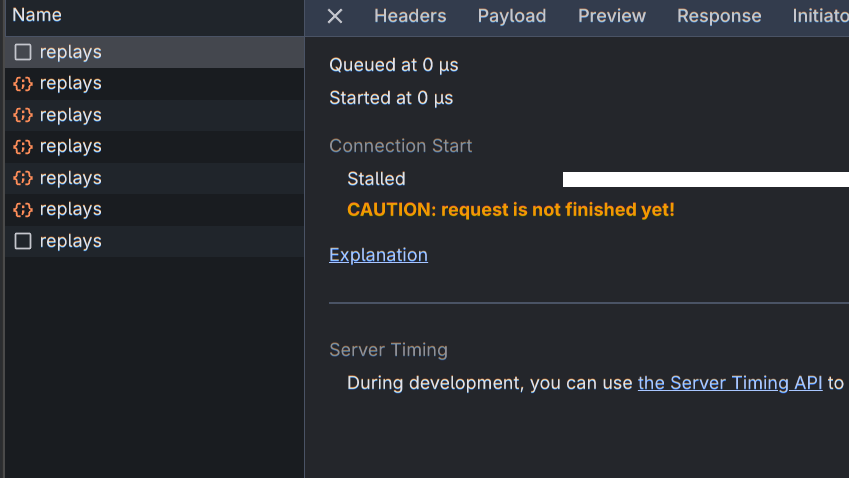Click the Explanation link
The height and width of the screenshot is (478, 849).
(x=378, y=255)
